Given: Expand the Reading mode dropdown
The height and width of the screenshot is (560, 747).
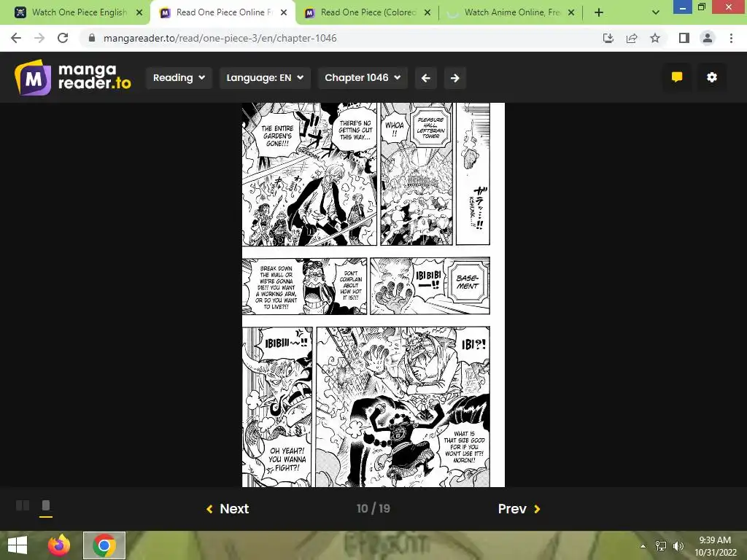Looking at the screenshot, I should click(x=179, y=77).
